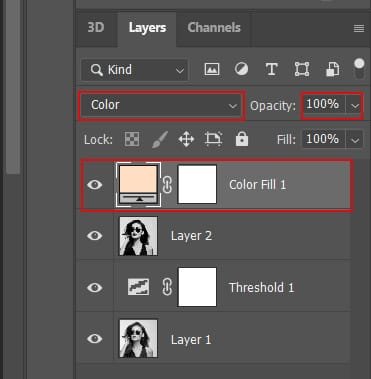371x379 pixels.
Task: Click the lock all padlock icon
Action: [x=242, y=139]
